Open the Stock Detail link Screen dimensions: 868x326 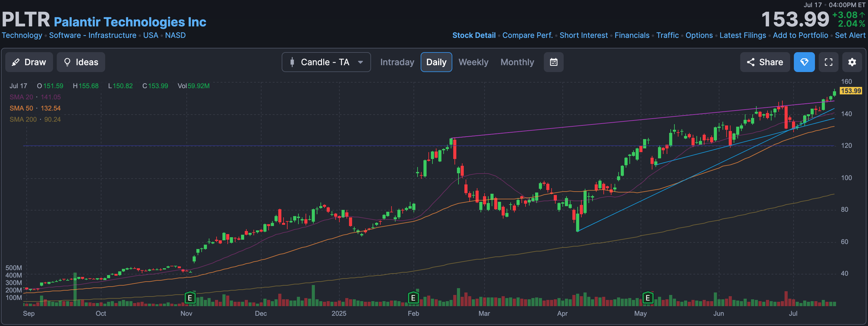pyautogui.click(x=474, y=35)
